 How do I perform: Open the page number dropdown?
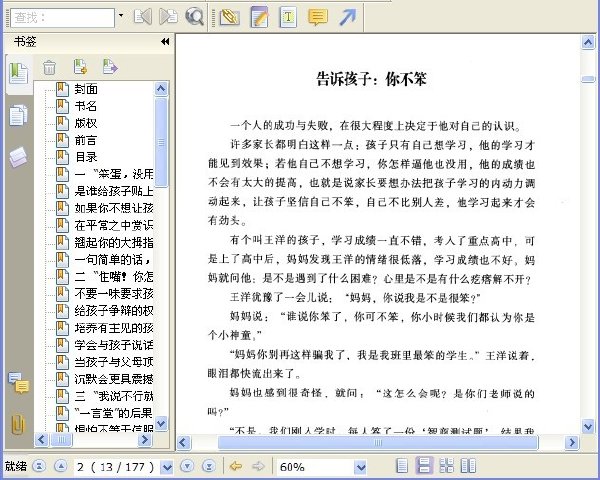click(167, 467)
